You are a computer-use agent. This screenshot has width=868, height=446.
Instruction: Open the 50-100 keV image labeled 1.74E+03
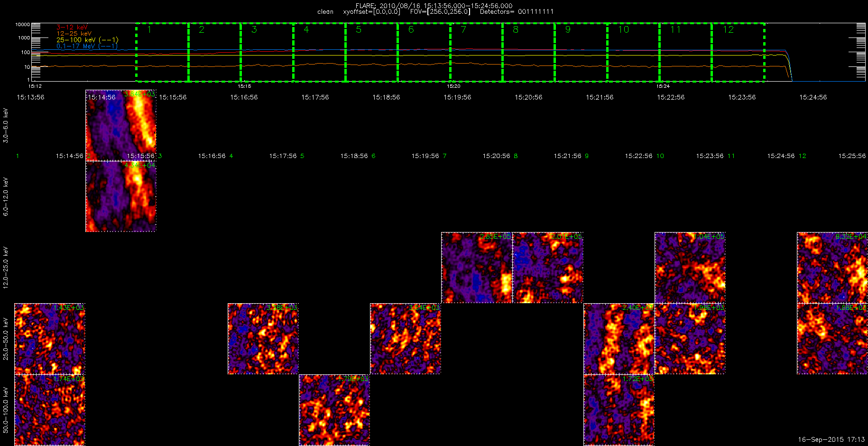50,410
